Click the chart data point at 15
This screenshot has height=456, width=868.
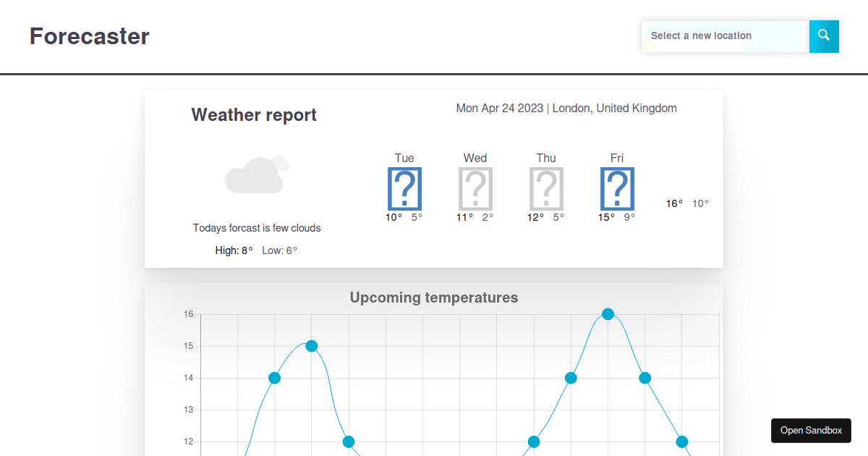312,346
